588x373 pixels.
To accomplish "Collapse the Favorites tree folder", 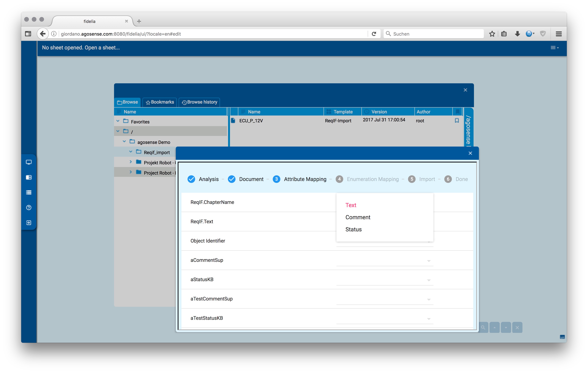I will tap(118, 121).
